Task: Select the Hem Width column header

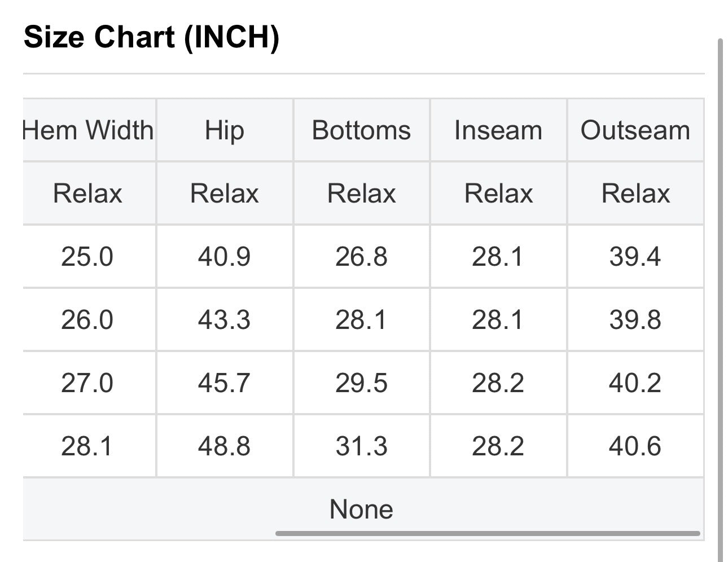Action: [87, 130]
